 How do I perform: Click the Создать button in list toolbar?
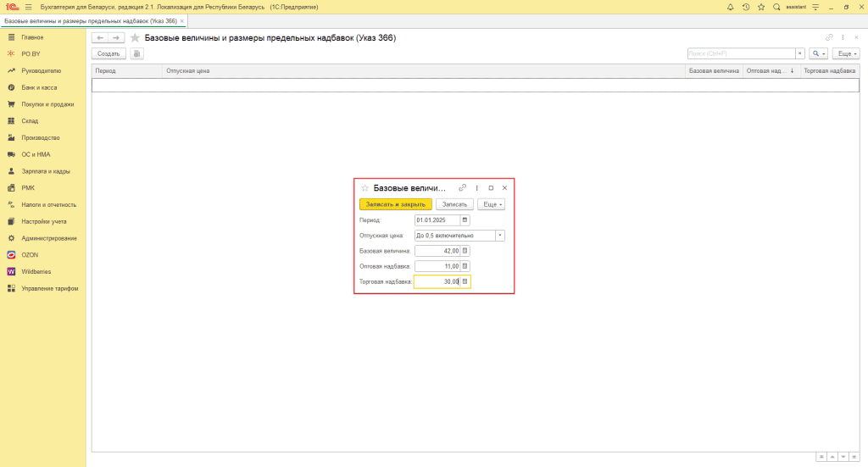tap(108, 53)
